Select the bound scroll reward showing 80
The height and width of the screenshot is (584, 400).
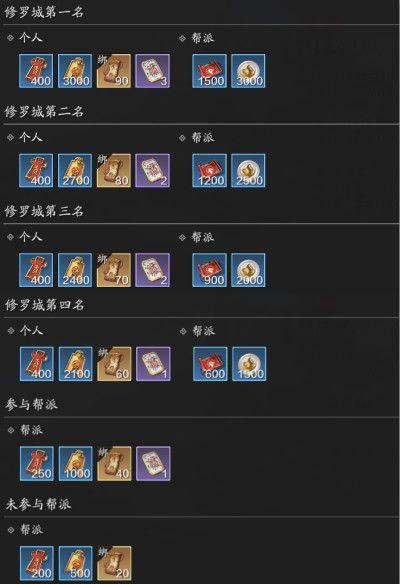click(x=114, y=171)
